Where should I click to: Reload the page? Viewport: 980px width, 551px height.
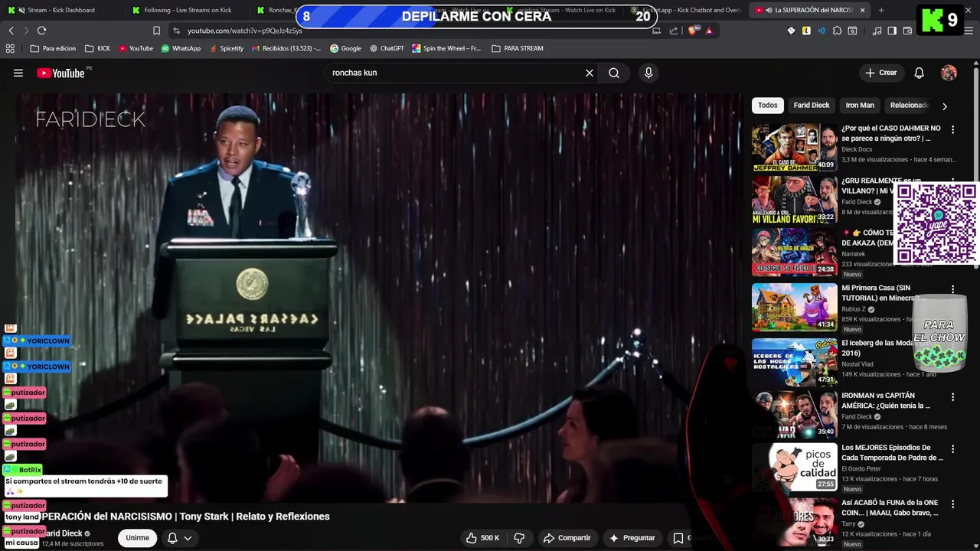(41, 31)
